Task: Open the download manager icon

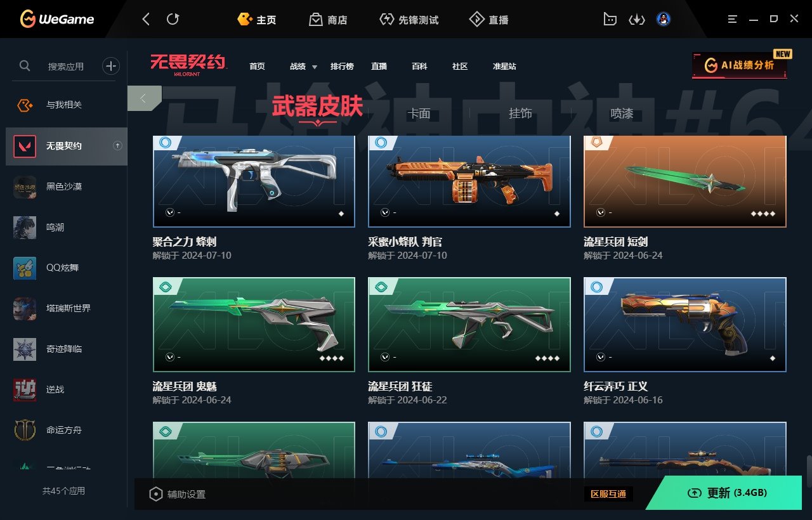Action: [x=636, y=20]
